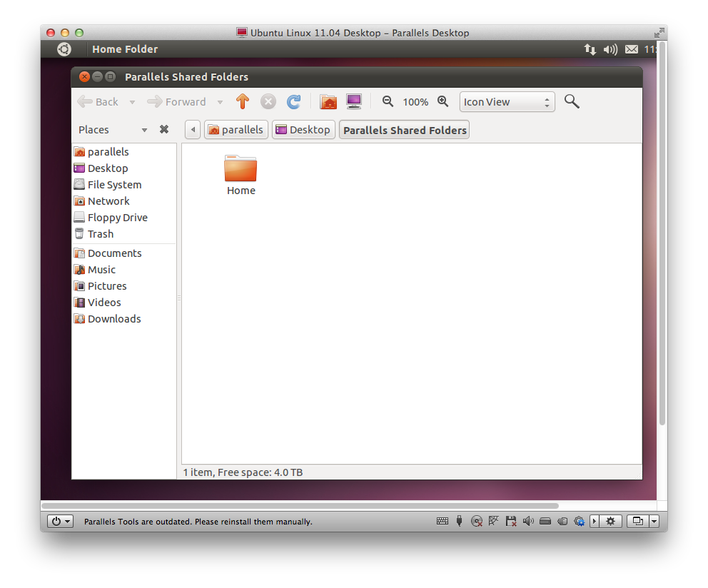Expand the status bar icons arrow
Screen dimensions: 708x588
coord(595,521)
